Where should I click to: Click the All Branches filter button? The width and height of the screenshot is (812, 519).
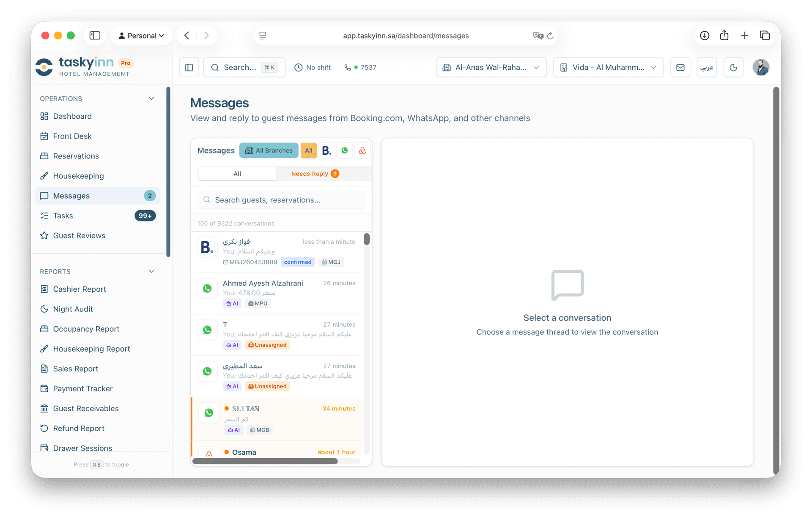click(x=269, y=150)
